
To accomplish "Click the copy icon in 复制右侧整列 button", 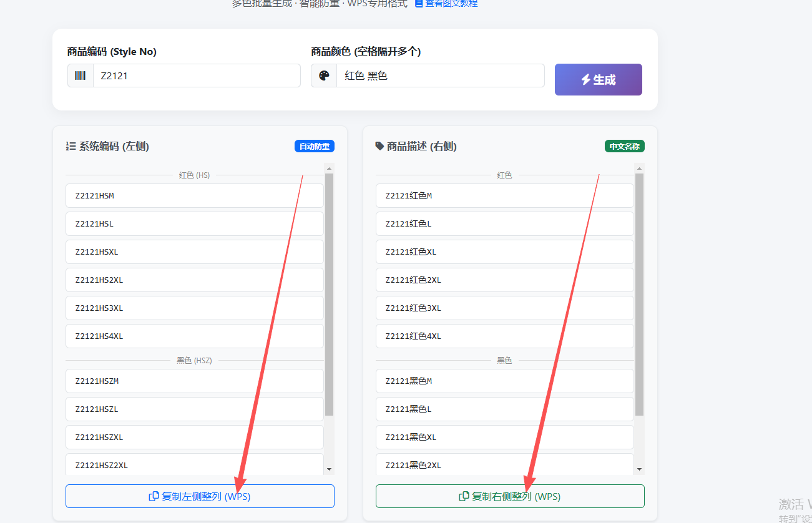I will (x=464, y=496).
